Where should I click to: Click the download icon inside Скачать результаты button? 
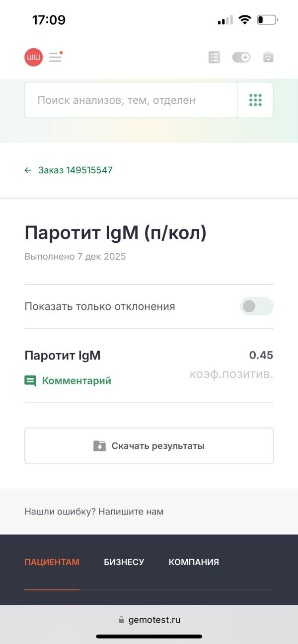tap(99, 445)
